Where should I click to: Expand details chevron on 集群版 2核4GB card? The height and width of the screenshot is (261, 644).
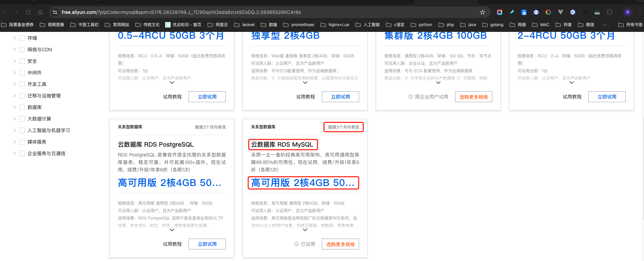[438, 82]
